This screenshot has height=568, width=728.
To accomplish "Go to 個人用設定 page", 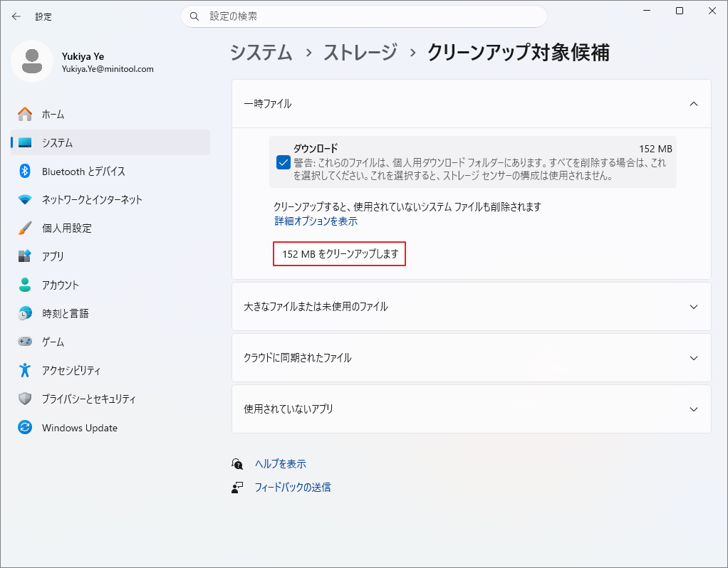I will click(110, 228).
